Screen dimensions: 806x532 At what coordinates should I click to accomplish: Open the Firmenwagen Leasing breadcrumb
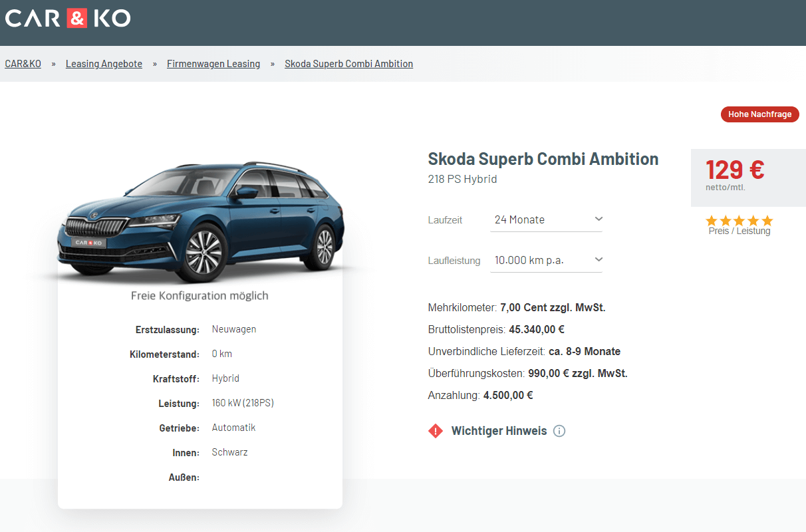coord(213,64)
